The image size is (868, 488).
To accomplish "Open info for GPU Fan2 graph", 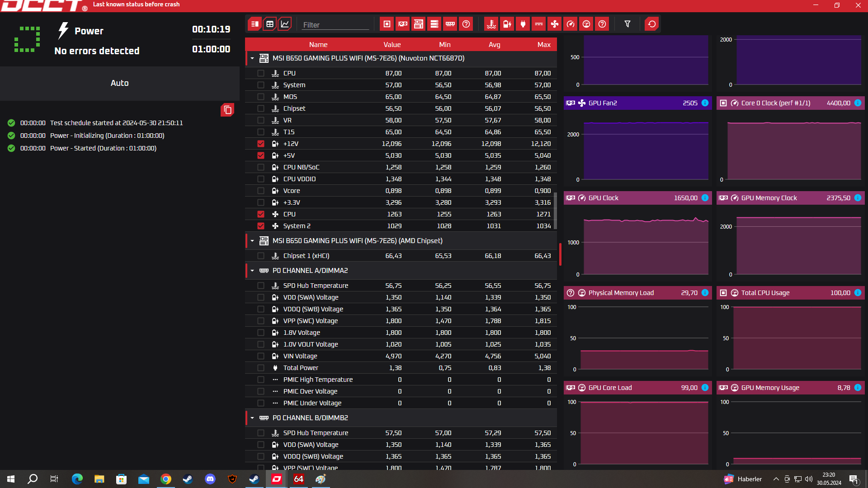I will (x=705, y=103).
